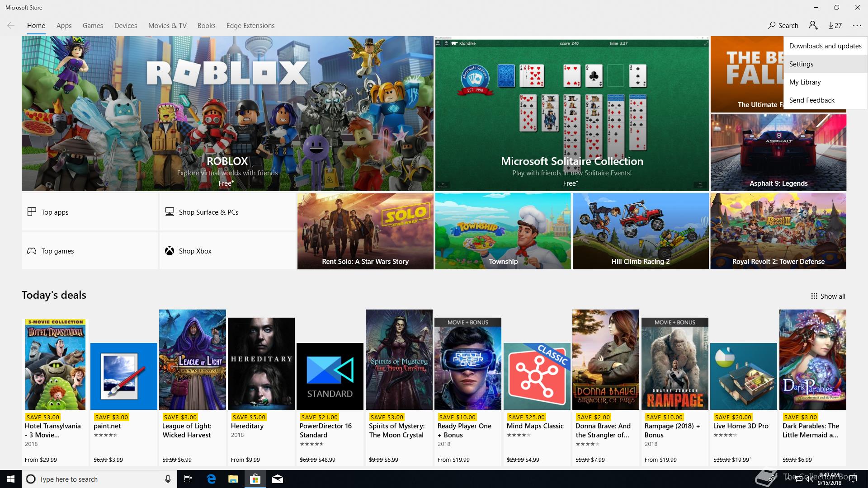The width and height of the screenshot is (868, 488).
Task: Select Settings in the dropdown menu
Action: [826, 64]
